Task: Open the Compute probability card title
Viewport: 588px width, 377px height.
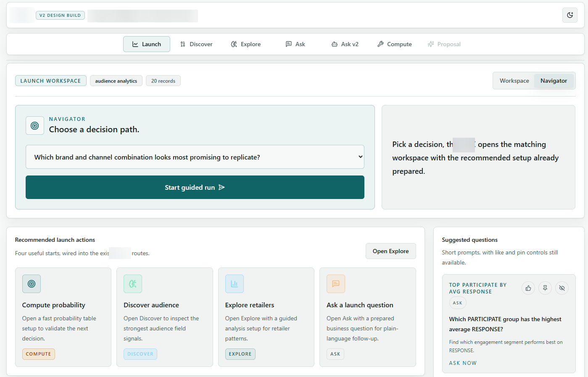Action: 54,305
